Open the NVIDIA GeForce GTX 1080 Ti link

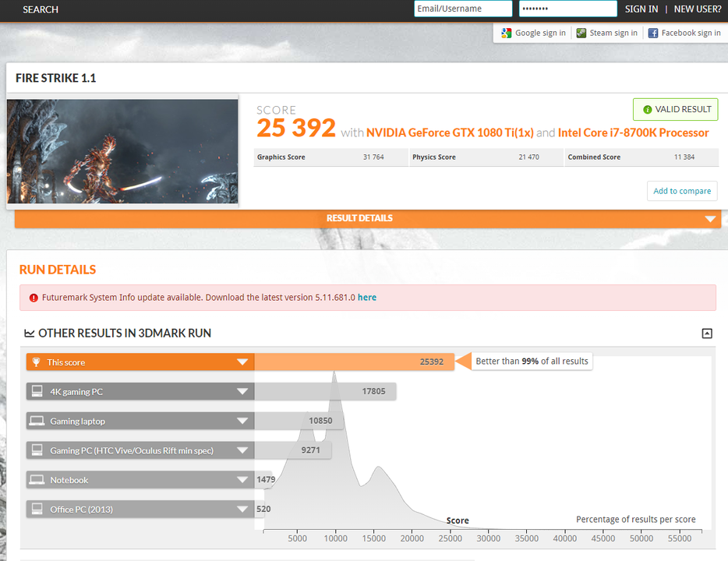[450, 132]
